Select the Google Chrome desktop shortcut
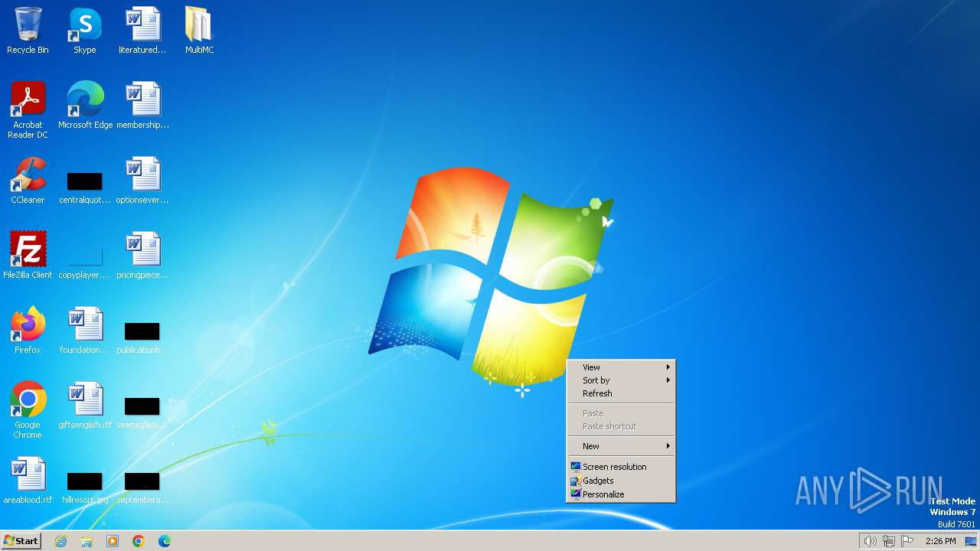 tap(28, 410)
